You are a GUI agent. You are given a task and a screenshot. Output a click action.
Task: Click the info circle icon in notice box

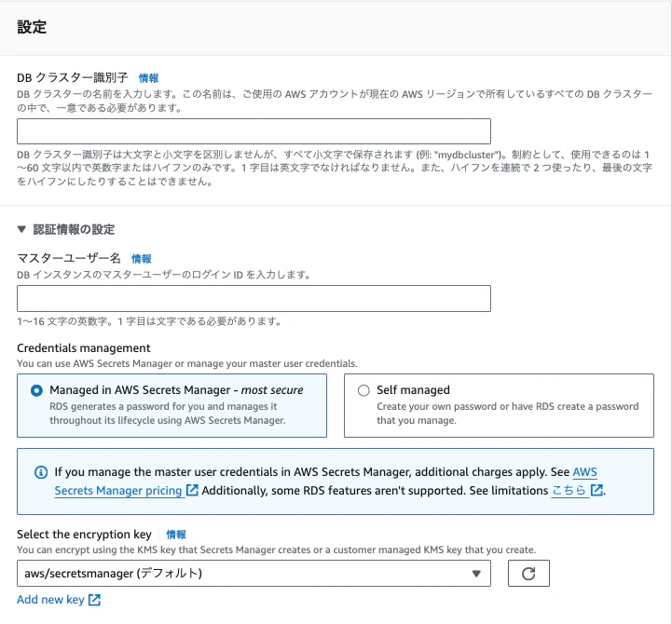pos(41,472)
